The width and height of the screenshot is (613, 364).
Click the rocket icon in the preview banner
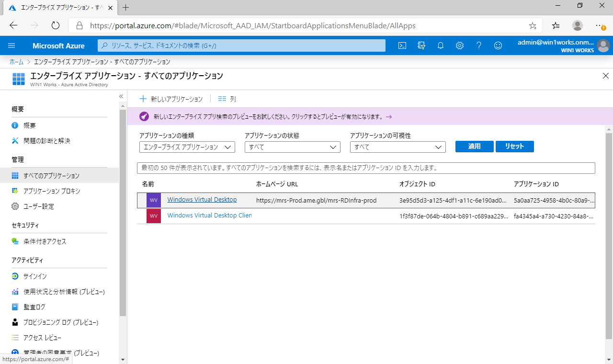coord(144,116)
